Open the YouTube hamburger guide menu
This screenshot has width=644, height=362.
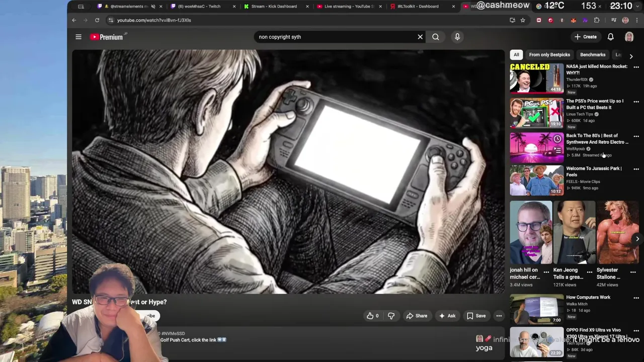tap(78, 37)
